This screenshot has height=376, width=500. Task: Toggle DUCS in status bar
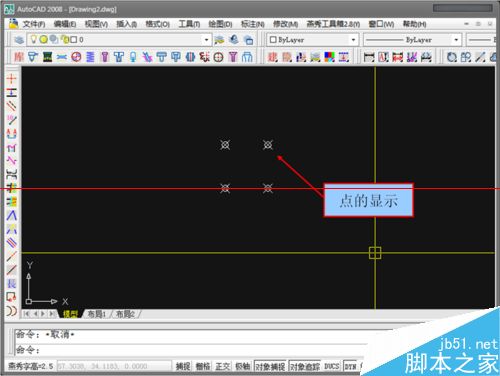point(332,366)
